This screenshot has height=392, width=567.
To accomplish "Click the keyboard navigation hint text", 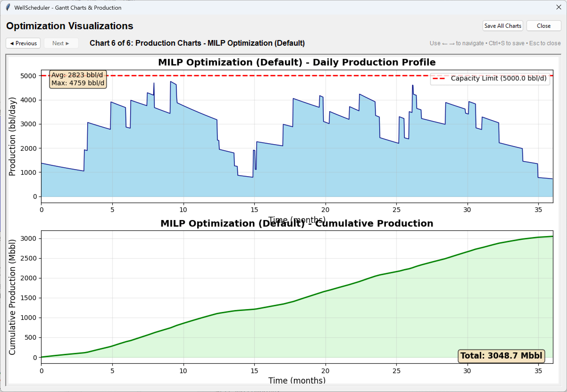I will tap(495, 43).
